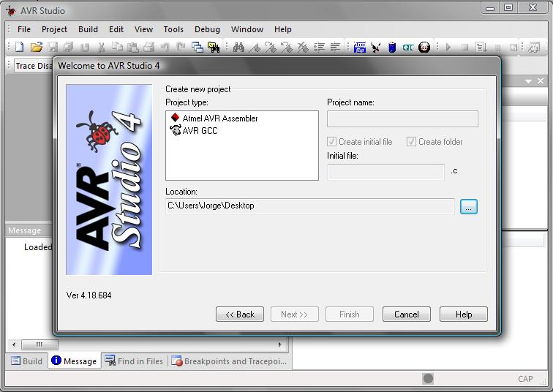Click the blue chip programmer icon
The height and width of the screenshot is (392, 553).
pos(360,48)
